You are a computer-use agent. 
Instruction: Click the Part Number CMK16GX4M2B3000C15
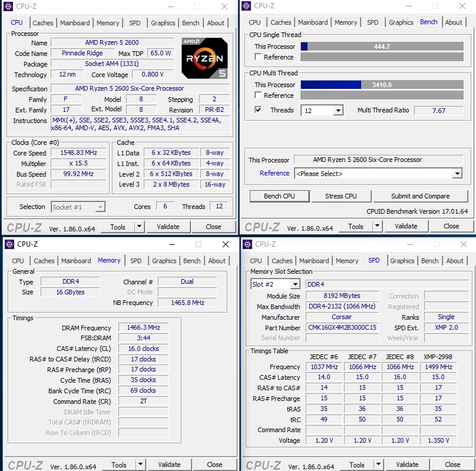point(342,327)
